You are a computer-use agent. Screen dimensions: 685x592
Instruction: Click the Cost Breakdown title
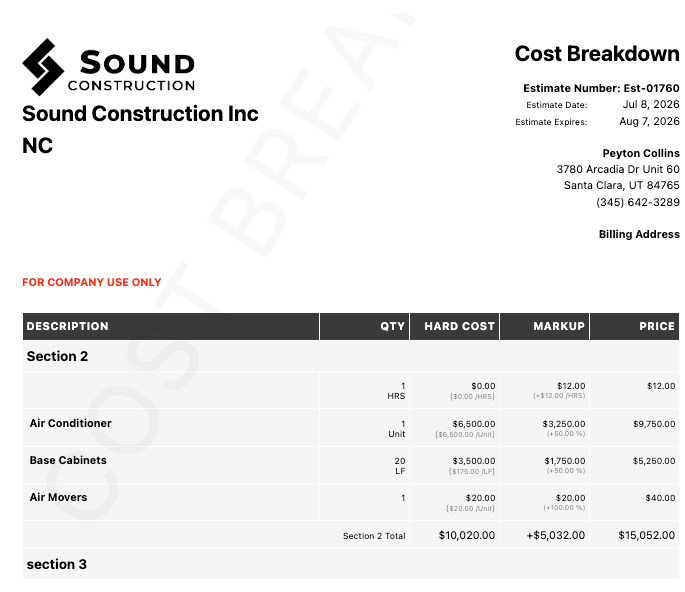pyautogui.click(x=597, y=54)
